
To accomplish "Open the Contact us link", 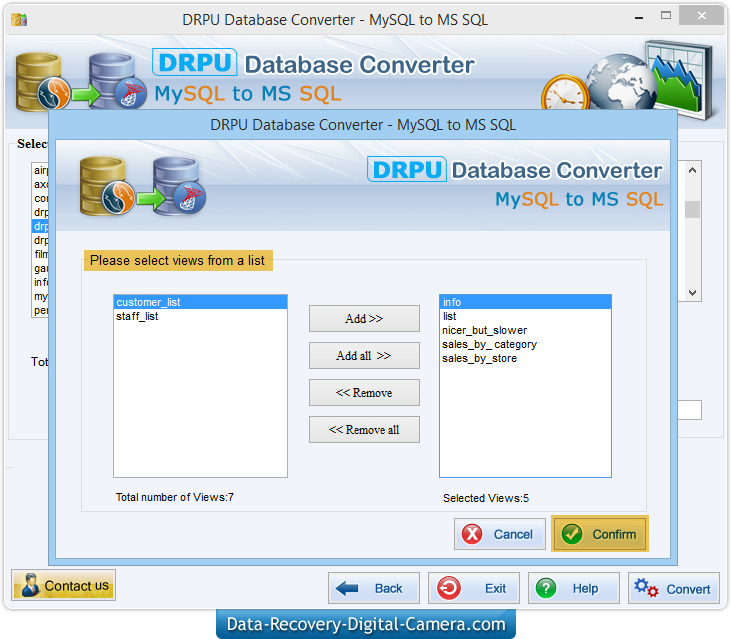I will click(63, 585).
